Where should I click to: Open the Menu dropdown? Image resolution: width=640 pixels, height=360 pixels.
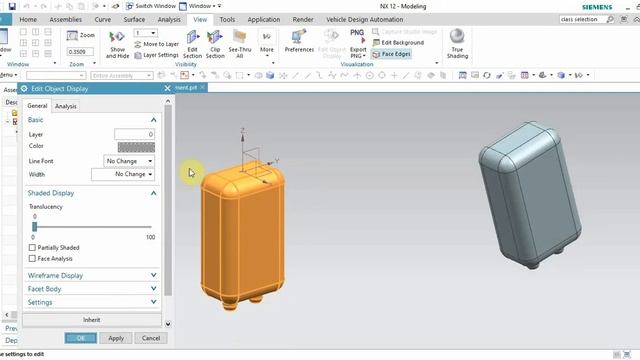click(x=9, y=75)
